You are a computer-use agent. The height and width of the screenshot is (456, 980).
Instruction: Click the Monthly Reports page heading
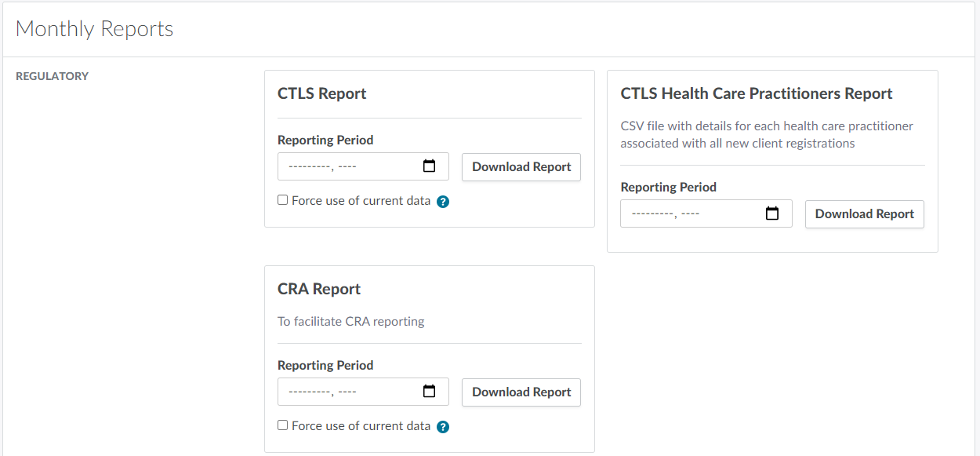click(94, 29)
